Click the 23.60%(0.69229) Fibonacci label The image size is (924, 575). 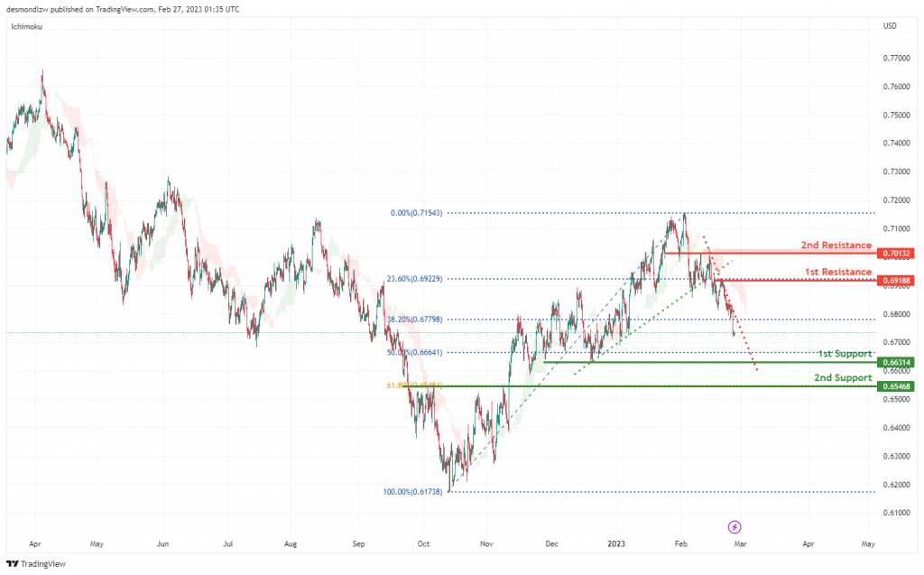tap(414, 279)
